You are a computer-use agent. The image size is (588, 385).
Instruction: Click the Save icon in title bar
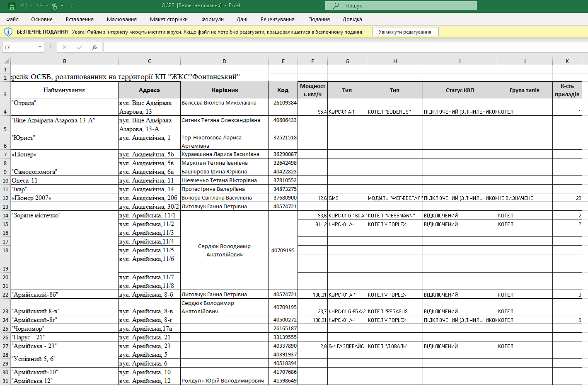(12, 6)
